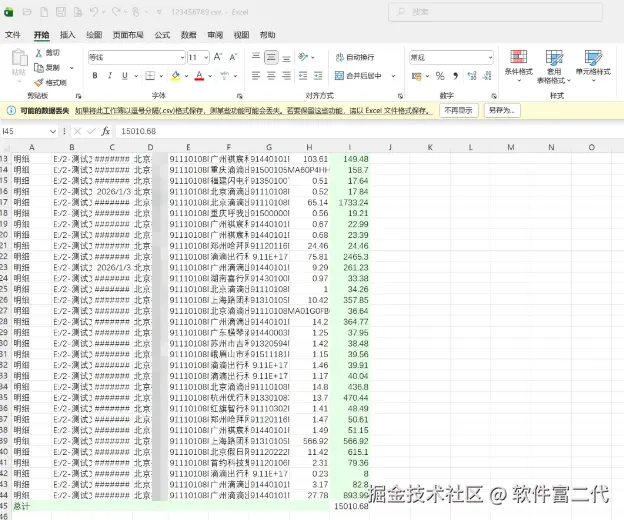The height and width of the screenshot is (520, 624).
Task: Decrease decimal places icon
Action: 487,76
